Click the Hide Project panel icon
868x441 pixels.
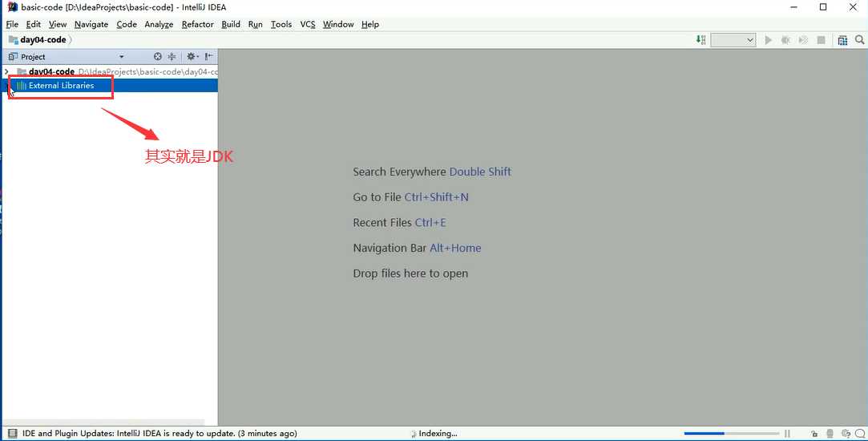pos(208,56)
